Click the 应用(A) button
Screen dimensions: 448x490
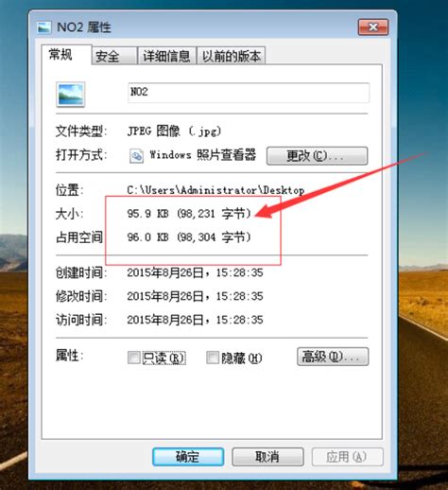(348, 457)
